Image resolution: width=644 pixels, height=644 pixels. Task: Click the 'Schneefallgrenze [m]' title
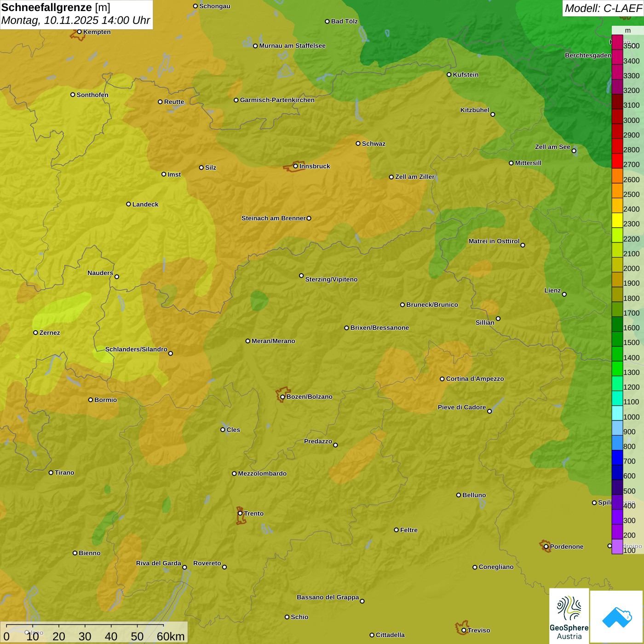coord(56,7)
